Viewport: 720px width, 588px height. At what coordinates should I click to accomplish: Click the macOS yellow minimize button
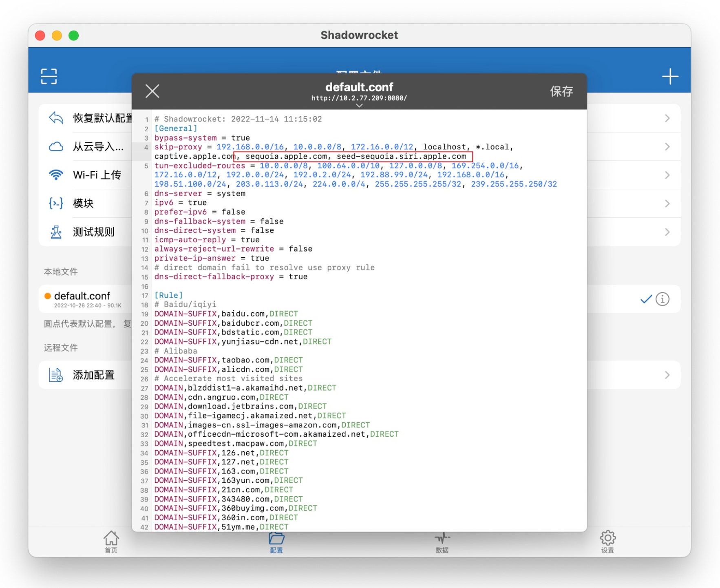click(x=57, y=36)
